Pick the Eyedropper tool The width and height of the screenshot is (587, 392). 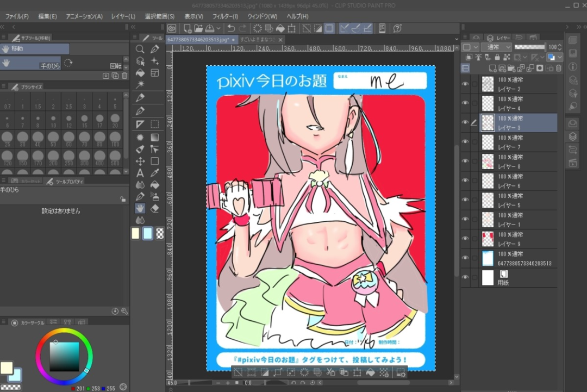155,173
